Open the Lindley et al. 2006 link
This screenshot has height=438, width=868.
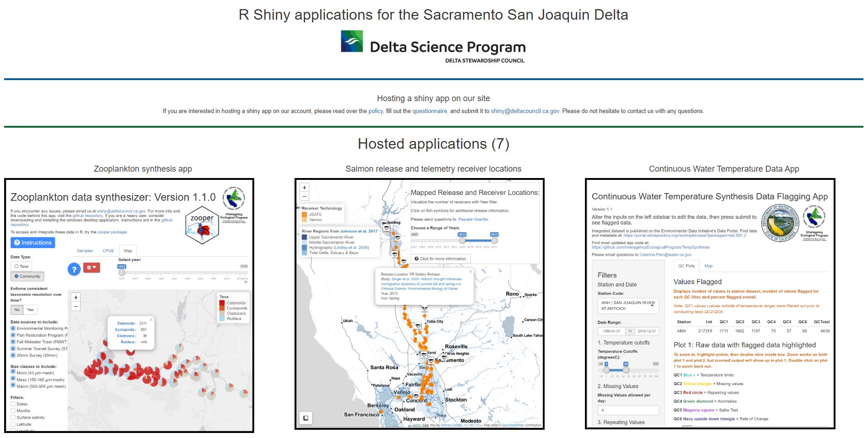352,248
